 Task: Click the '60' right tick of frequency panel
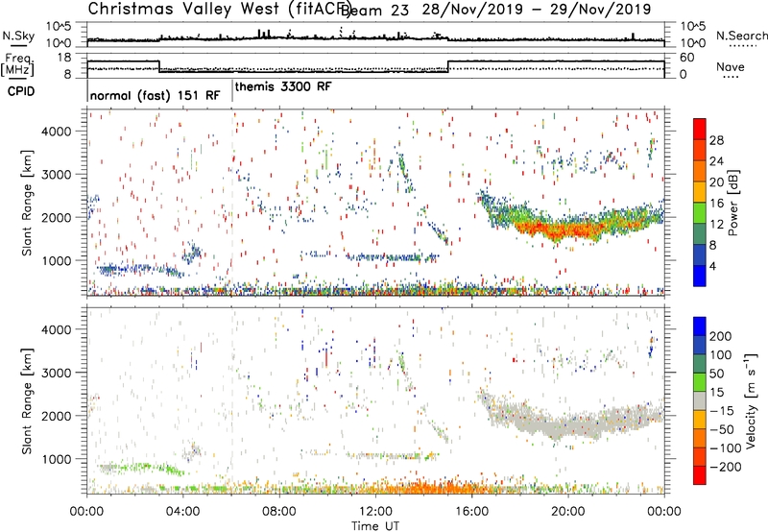[687, 58]
